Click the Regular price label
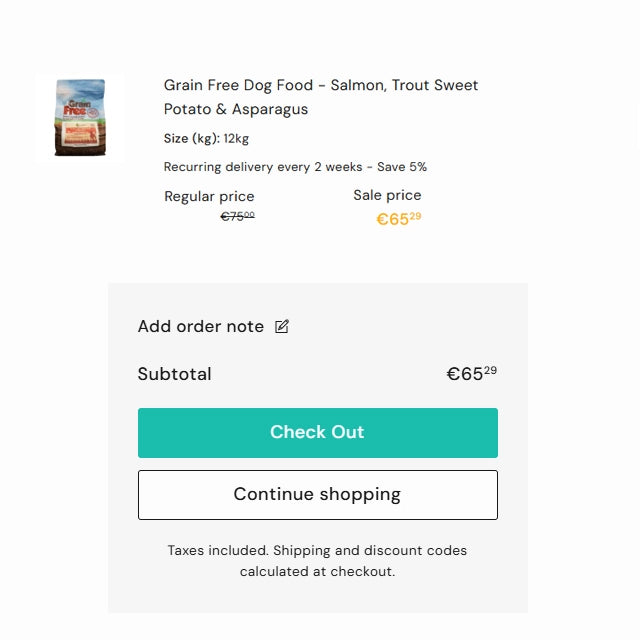This screenshot has height=640, width=640. point(209,197)
